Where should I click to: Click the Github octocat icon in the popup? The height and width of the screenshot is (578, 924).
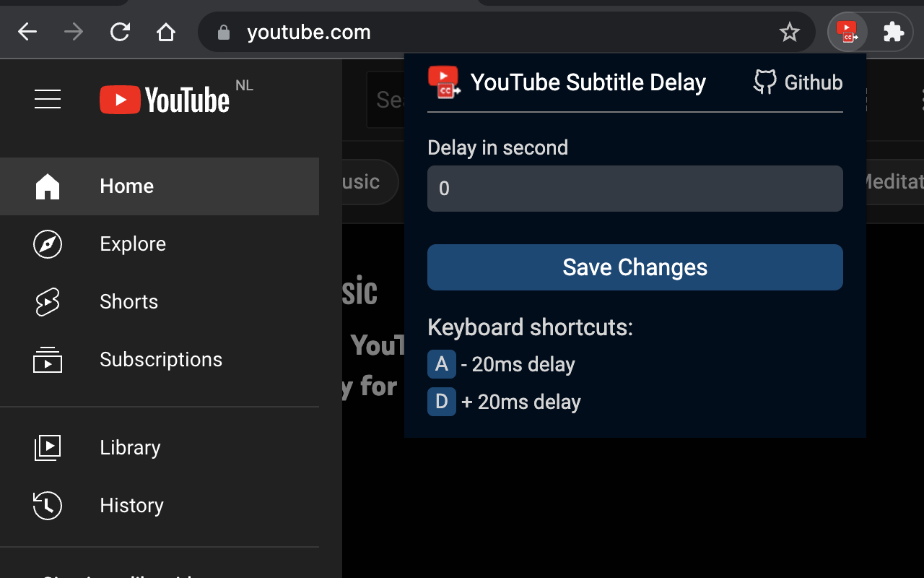click(x=764, y=82)
